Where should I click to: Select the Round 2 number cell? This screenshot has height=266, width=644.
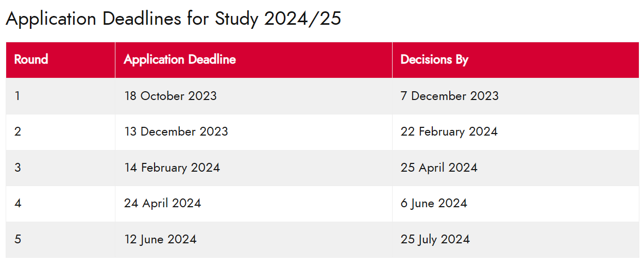click(18, 131)
